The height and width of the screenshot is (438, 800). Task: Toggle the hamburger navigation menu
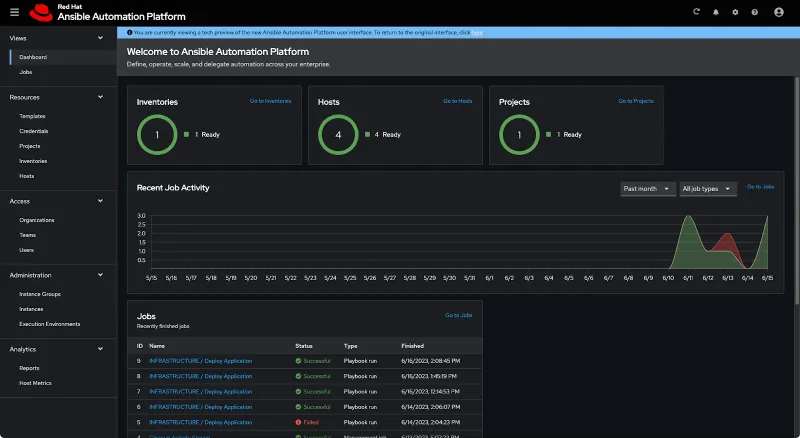click(x=14, y=12)
